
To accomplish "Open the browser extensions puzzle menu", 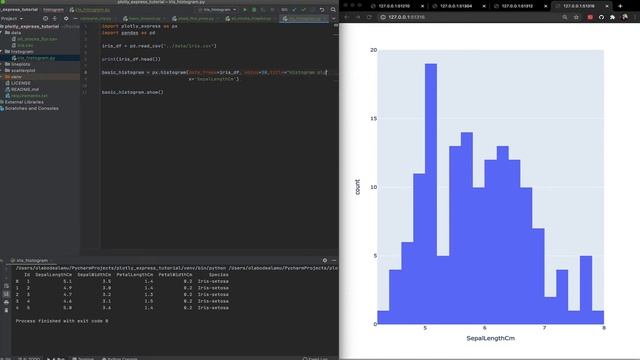I will click(613, 17).
